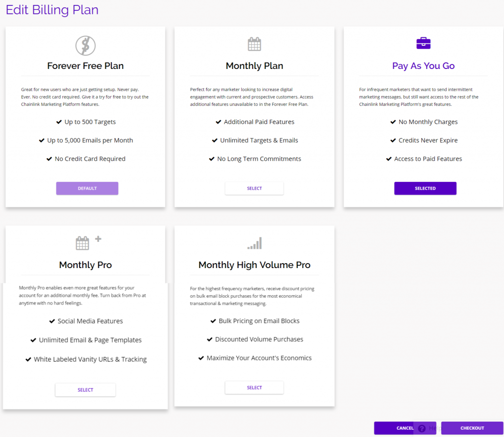Toggle the checkmark for Social Media Features
The width and height of the screenshot is (504, 437).
coord(52,321)
